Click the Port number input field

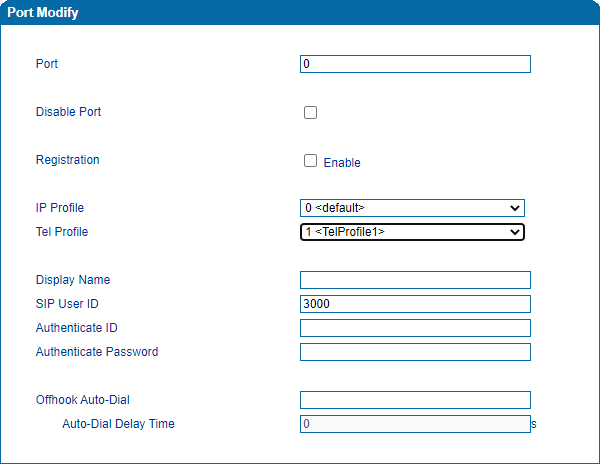pos(414,64)
